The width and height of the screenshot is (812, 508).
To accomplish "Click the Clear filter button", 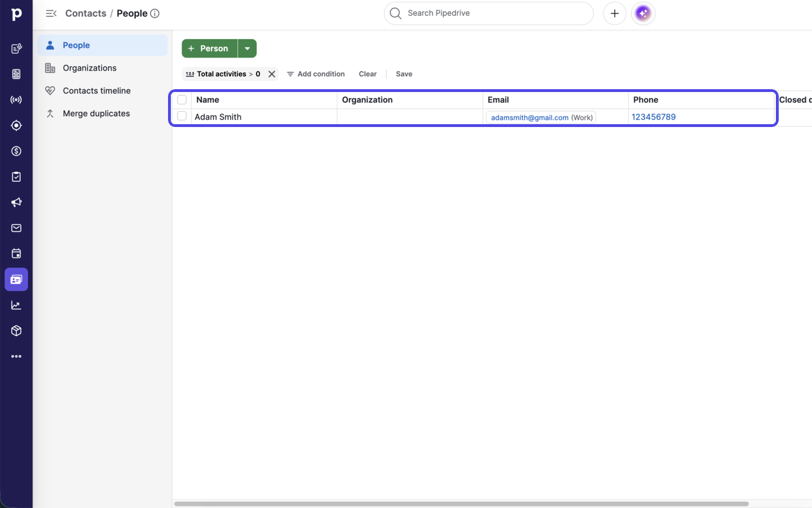I will [368, 74].
